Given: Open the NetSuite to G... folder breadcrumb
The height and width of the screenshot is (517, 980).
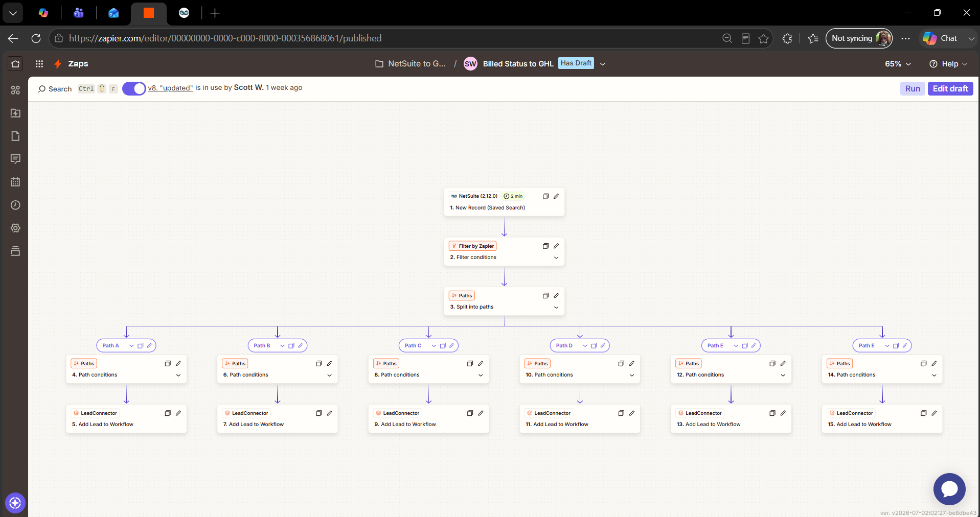Looking at the screenshot, I should pyautogui.click(x=411, y=64).
